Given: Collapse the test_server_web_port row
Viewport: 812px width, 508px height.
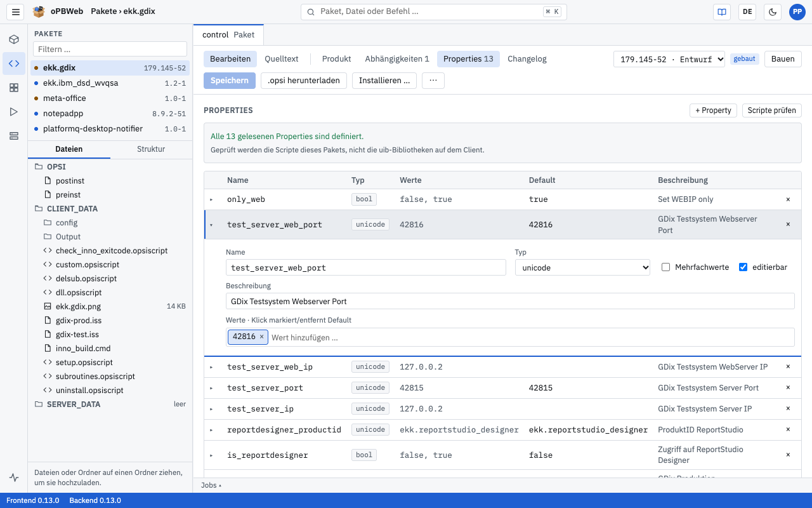Looking at the screenshot, I should point(212,224).
